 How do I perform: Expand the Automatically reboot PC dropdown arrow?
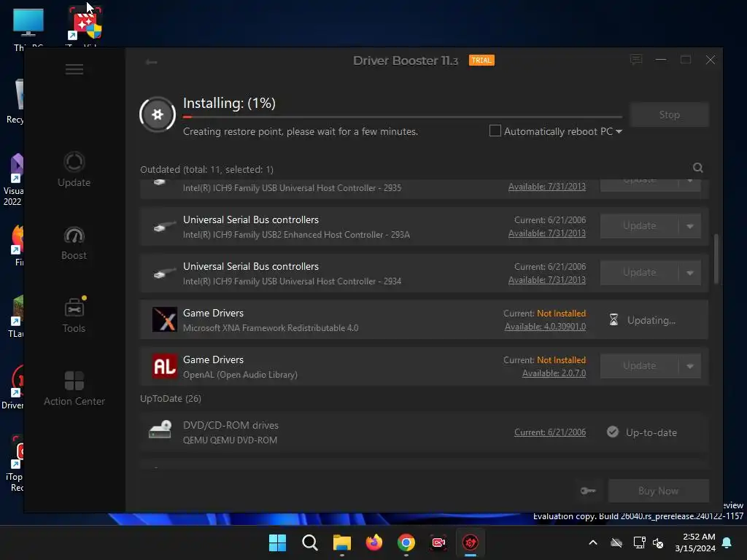[619, 131]
